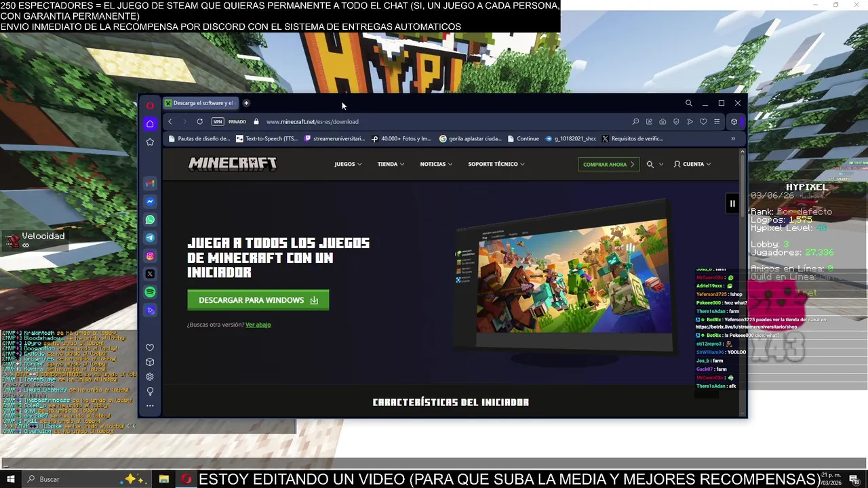Expand the JUEGOS menu

pos(348,164)
